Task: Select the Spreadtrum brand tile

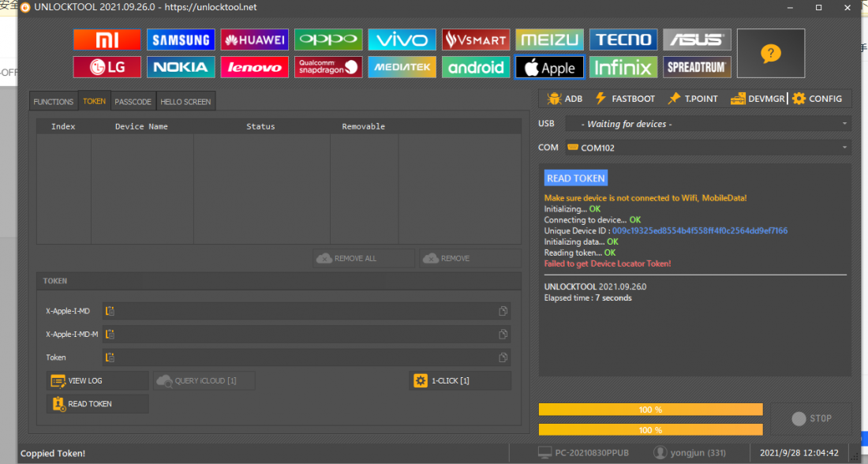Action: 697,67
